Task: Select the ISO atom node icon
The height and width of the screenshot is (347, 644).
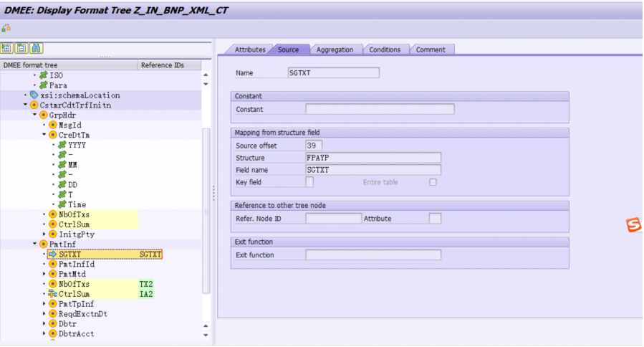Action: [43, 75]
